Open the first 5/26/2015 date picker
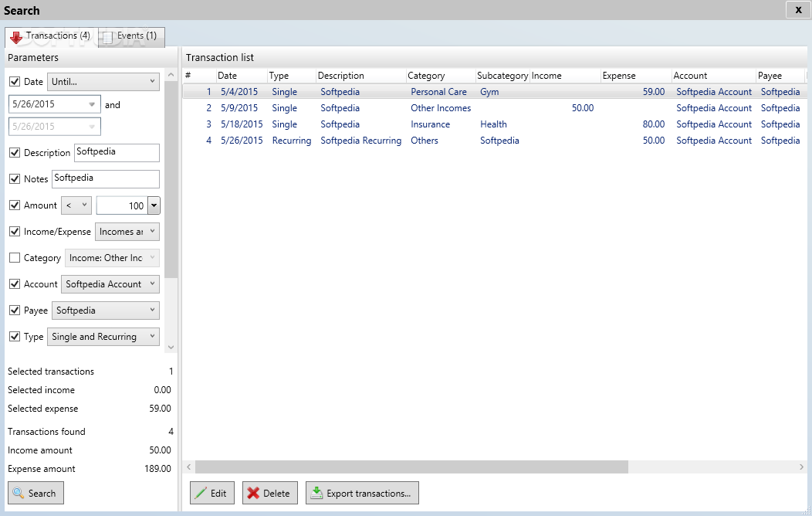812x516 pixels. [92, 104]
